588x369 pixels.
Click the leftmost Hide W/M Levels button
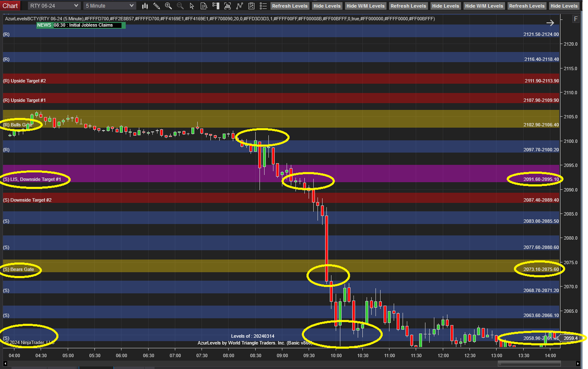[366, 6]
